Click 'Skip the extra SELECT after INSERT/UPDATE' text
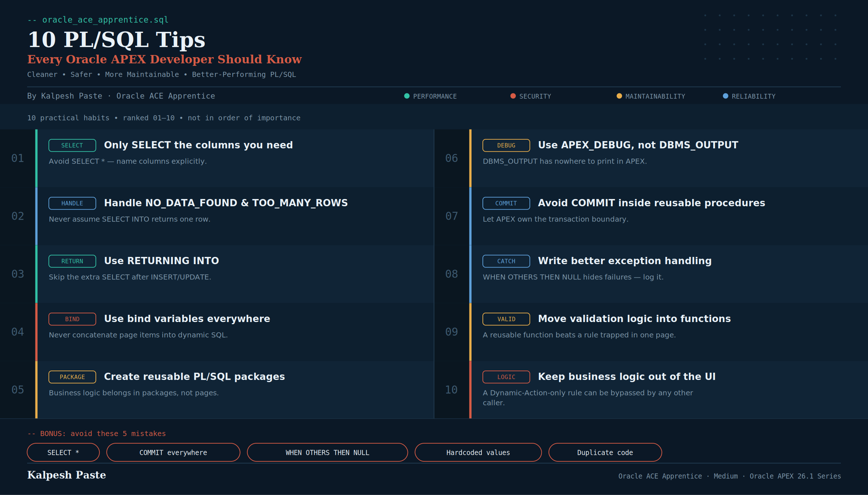 (x=130, y=277)
